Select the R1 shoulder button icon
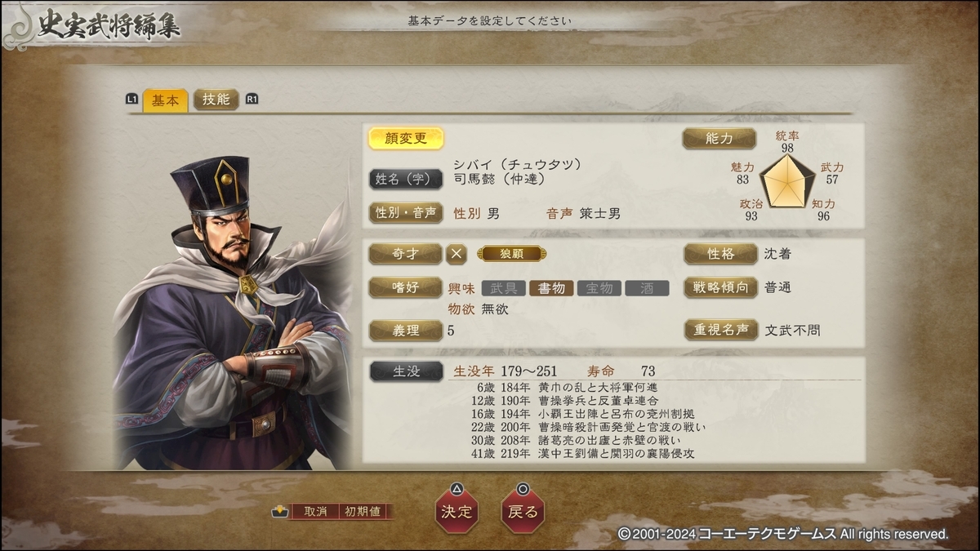This screenshot has width=980, height=551. click(x=252, y=100)
